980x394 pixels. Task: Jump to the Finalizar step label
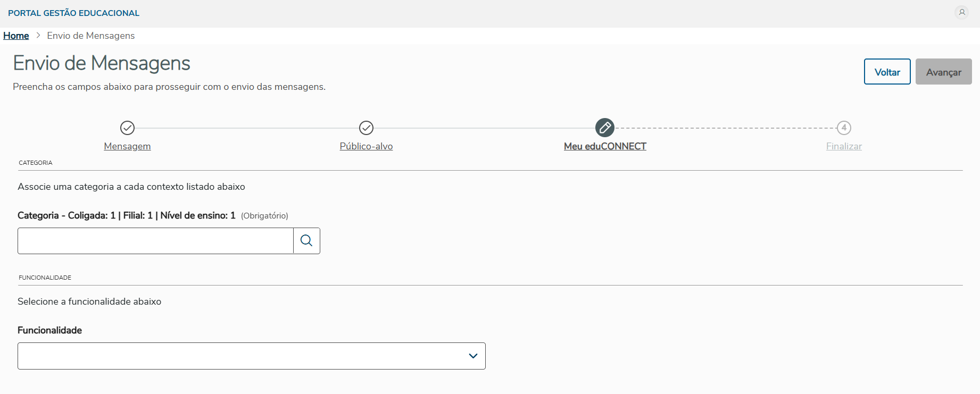844,146
